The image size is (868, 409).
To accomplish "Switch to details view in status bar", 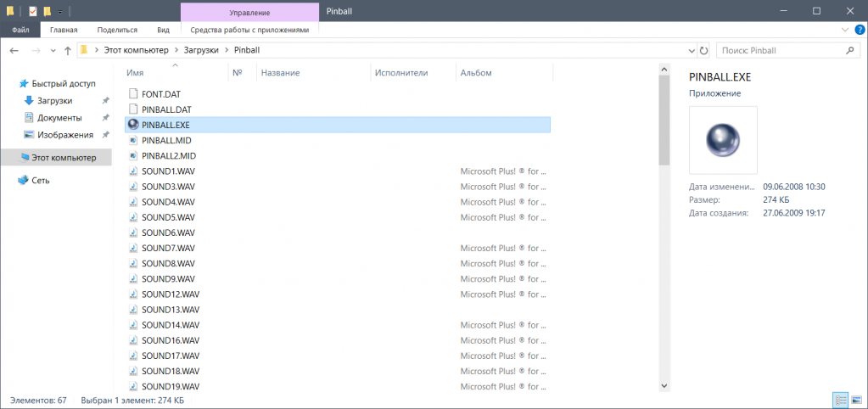I will (x=839, y=399).
